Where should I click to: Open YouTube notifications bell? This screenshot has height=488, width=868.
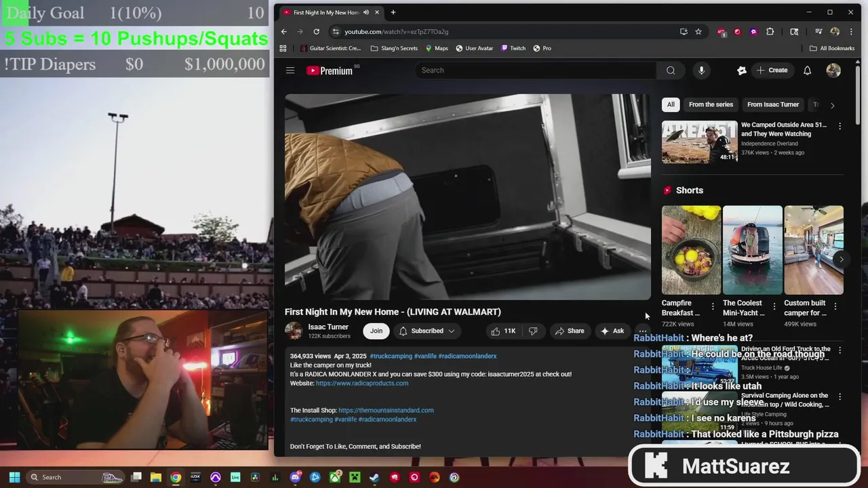pos(807,70)
